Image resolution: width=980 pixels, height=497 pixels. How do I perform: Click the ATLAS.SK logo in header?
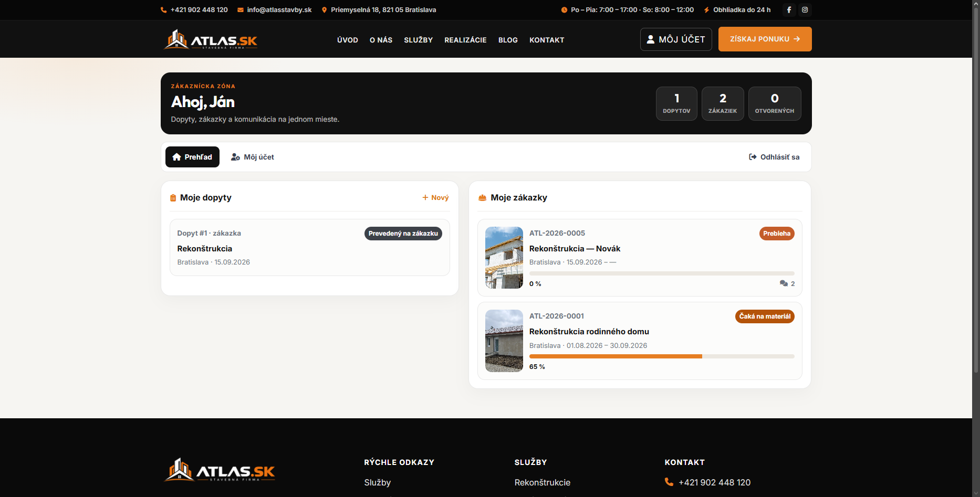(211, 39)
